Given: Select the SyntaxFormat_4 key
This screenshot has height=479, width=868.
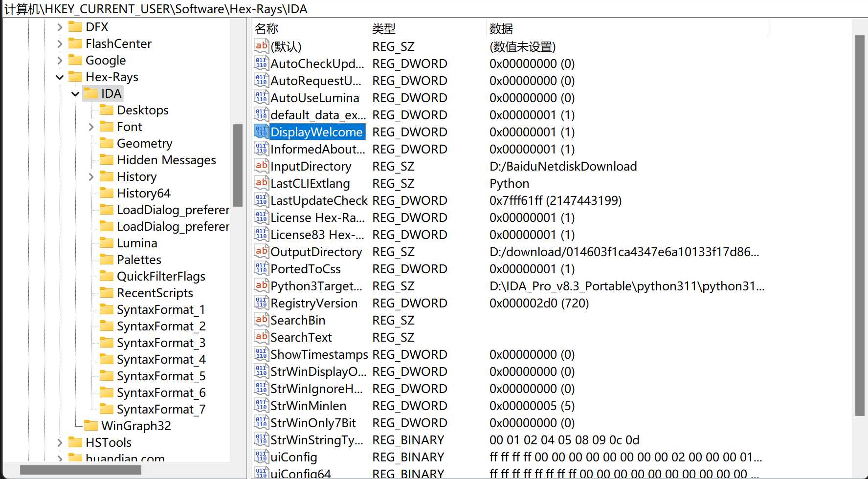Looking at the screenshot, I should (x=161, y=359).
